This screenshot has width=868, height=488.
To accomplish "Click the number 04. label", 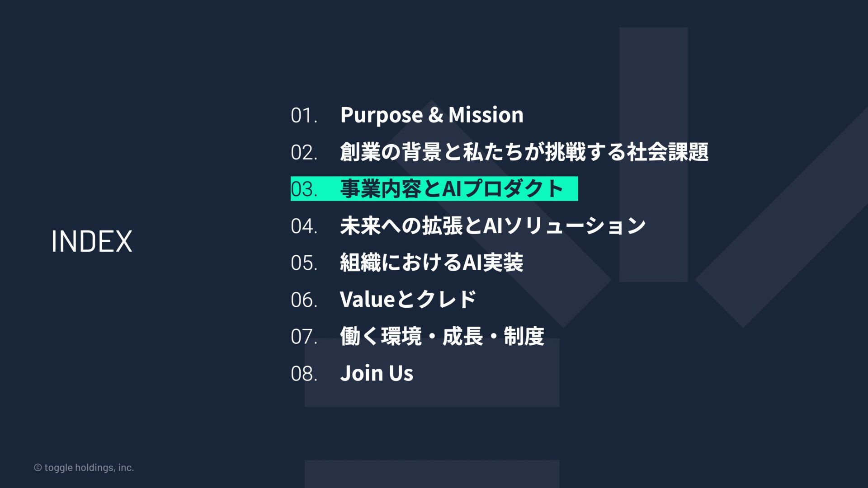I will [304, 226].
